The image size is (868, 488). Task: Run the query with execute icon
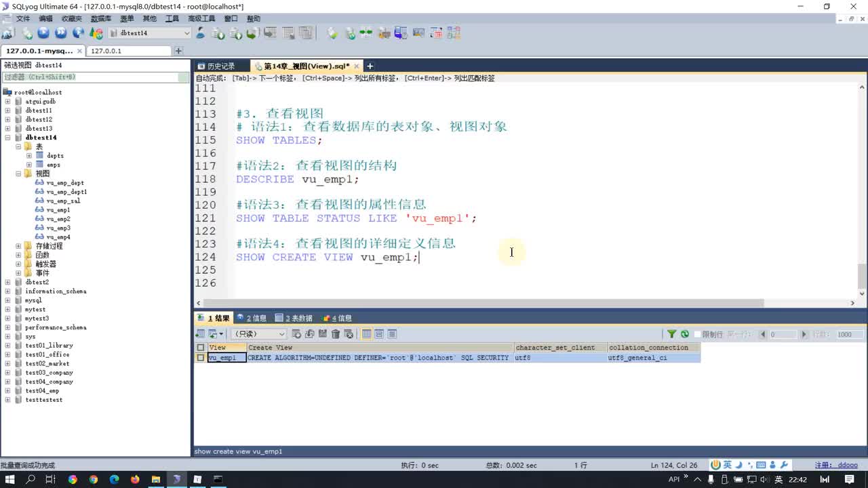pyautogui.click(x=43, y=33)
